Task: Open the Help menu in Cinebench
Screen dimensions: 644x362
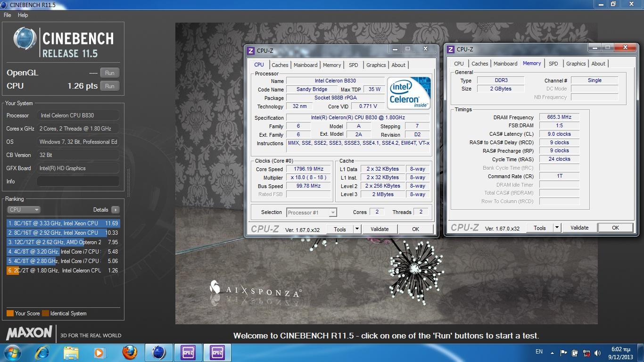Action: point(23,15)
